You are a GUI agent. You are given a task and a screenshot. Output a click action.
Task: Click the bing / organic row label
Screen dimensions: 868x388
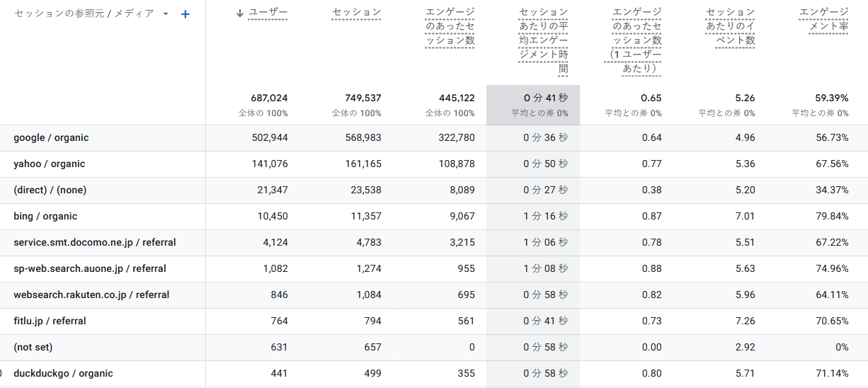pyautogui.click(x=45, y=217)
